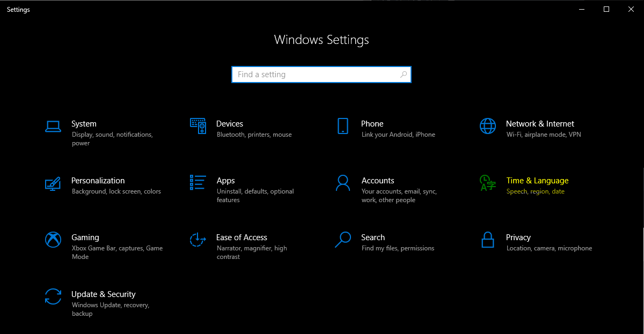Click 'Narrator, magnifier, high contrast' description
Viewport: 644px width, 334px height.
pos(252,253)
